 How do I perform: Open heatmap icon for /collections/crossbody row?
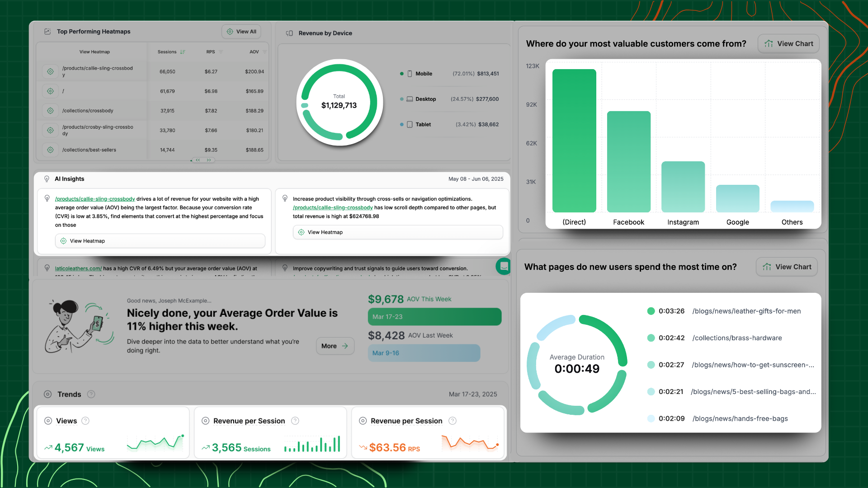[50, 111]
